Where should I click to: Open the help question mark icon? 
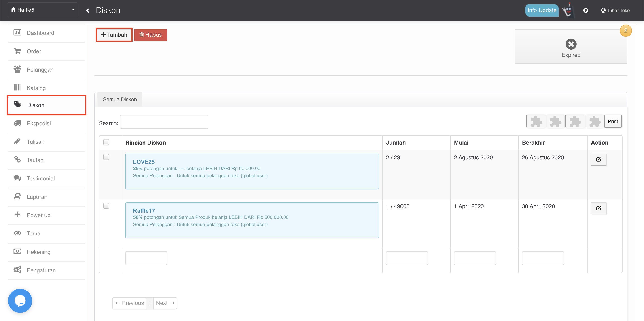point(585,11)
